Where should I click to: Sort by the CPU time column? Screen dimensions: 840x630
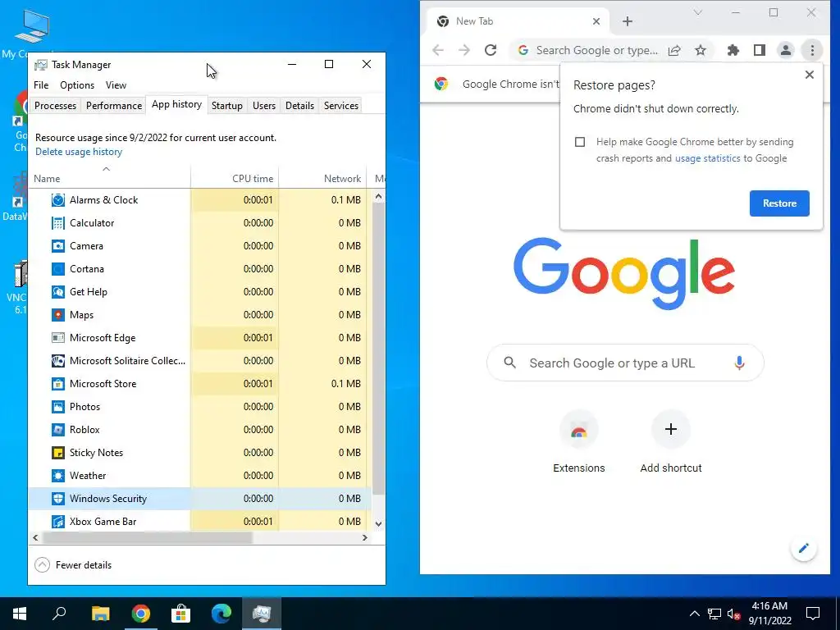coord(235,178)
